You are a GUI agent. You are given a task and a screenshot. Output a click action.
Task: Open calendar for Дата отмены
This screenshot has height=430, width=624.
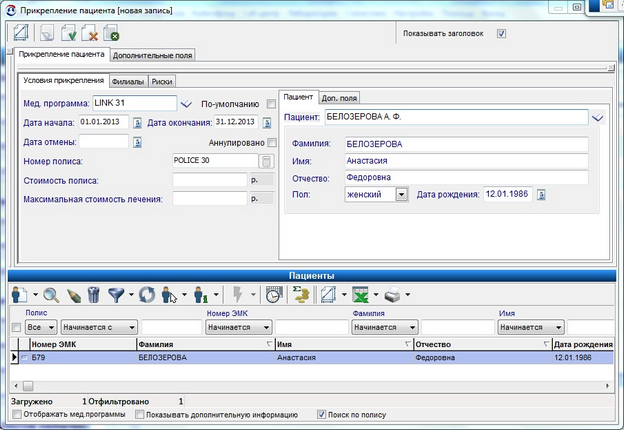coord(137,142)
